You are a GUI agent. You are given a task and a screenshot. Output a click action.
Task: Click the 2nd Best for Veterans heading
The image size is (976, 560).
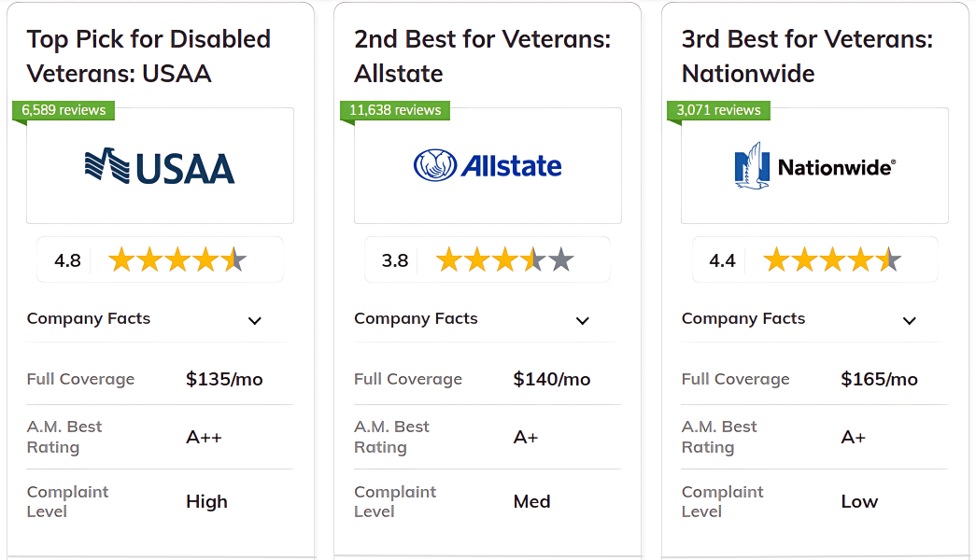482,56
